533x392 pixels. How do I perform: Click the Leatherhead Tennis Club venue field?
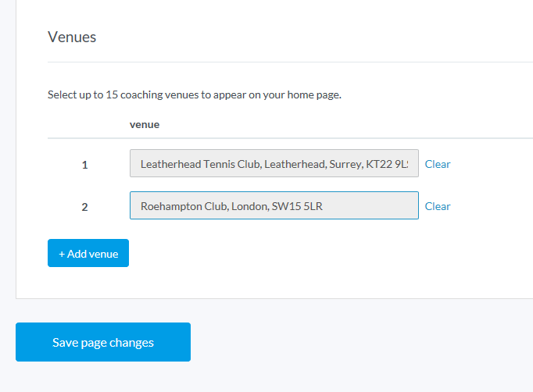point(274,164)
